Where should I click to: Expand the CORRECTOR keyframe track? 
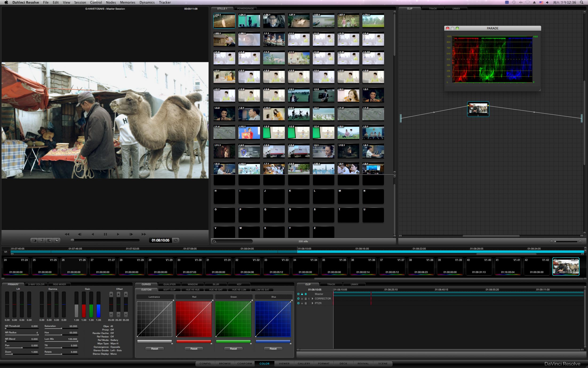[x=312, y=299]
